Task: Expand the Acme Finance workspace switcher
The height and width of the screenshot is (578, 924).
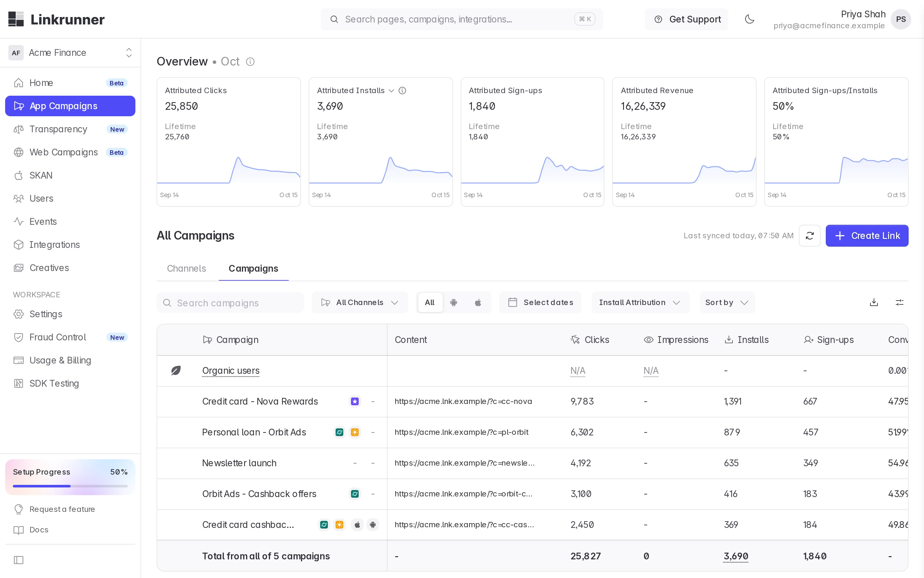Action: click(70, 53)
